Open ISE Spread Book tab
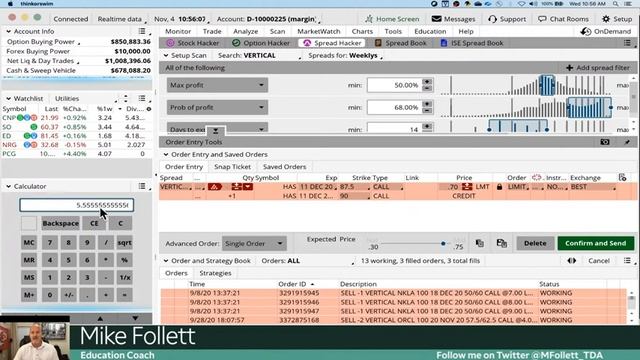The image size is (640, 360). (471, 43)
